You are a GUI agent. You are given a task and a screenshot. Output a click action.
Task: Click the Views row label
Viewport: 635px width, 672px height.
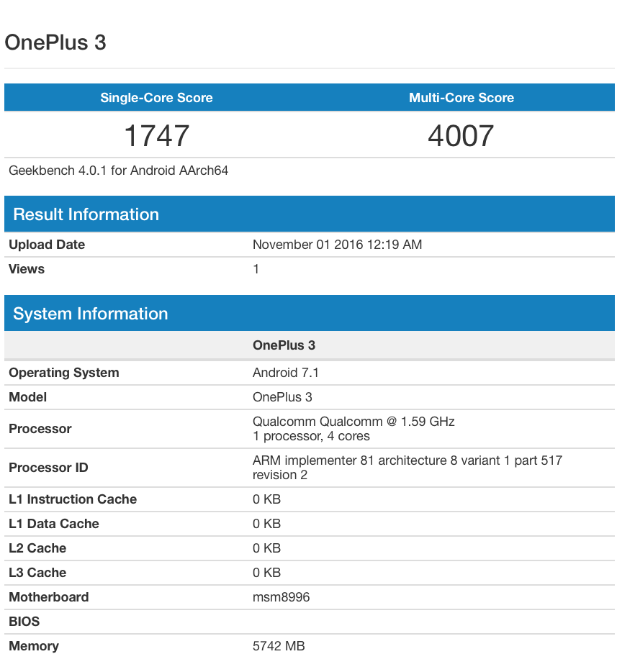click(x=27, y=269)
